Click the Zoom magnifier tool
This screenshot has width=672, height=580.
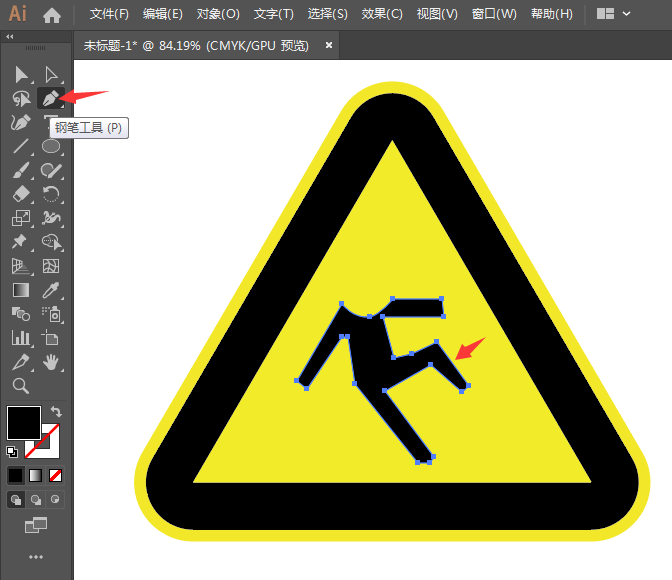[x=20, y=386]
